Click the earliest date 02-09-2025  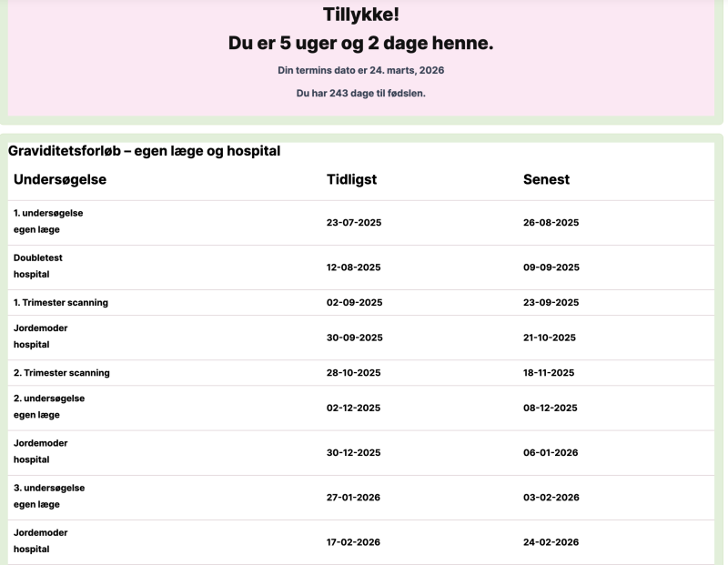click(x=354, y=302)
